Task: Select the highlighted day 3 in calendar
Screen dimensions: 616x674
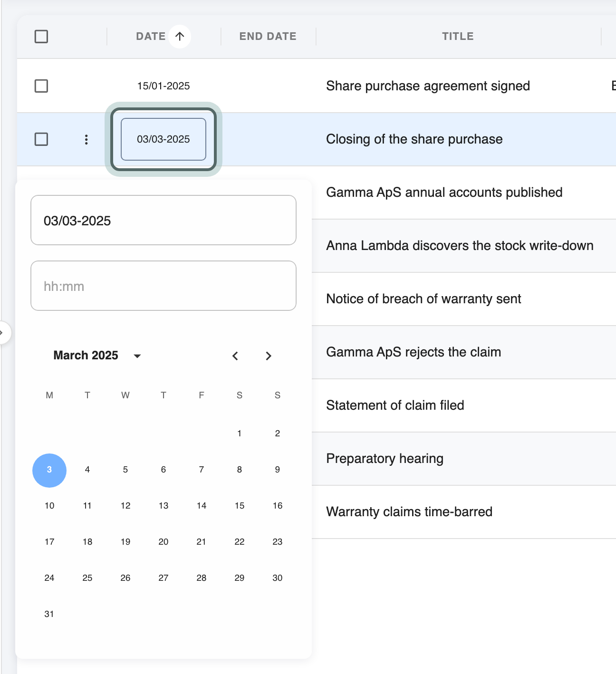Action: pos(49,470)
